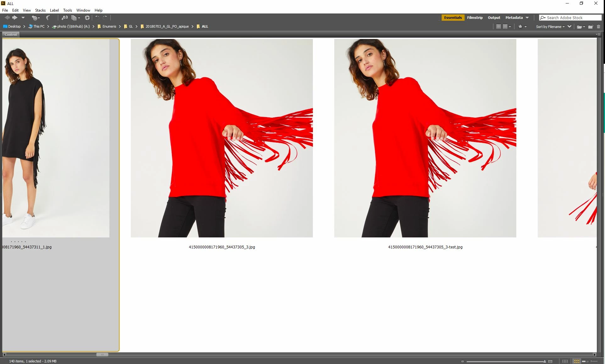This screenshot has width=605, height=364.
Task: Switch to view content as list
Action: (x=594, y=361)
